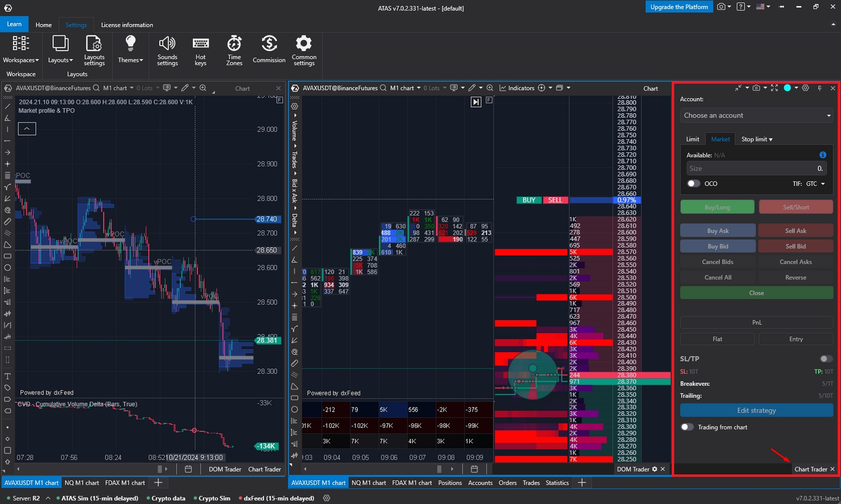Viewport: 841px width, 504px height.
Task: Open the Commission settings
Action: [x=269, y=51]
